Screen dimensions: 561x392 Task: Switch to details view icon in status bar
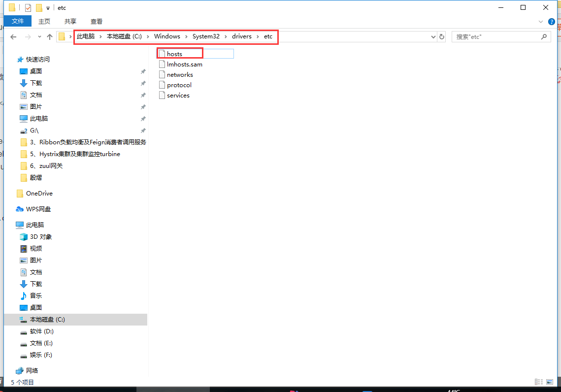point(539,382)
